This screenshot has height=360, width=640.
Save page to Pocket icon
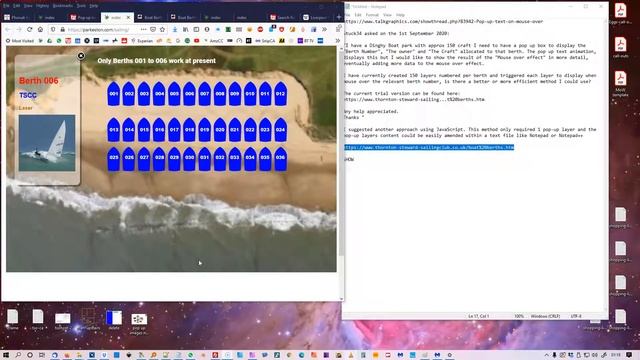[x=153, y=29]
